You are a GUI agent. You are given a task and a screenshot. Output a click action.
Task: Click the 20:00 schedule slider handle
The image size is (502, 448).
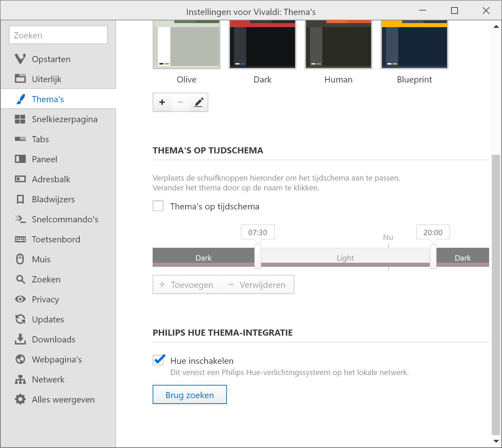tap(433, 257)
